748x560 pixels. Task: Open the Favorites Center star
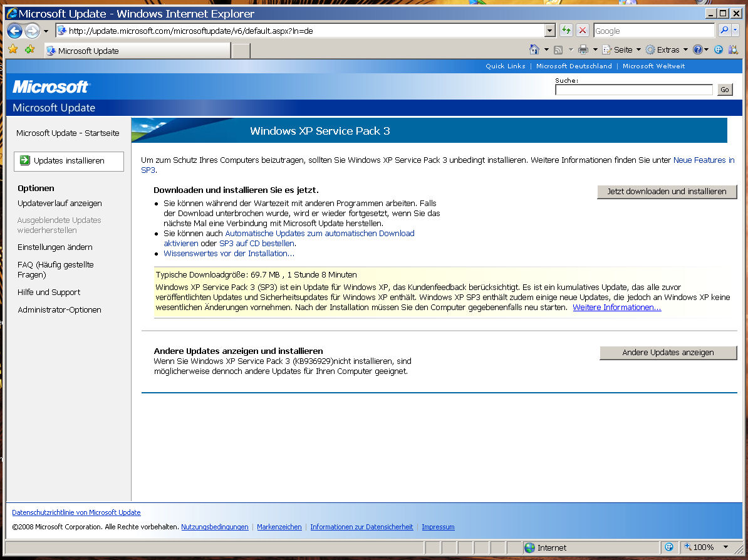pos(13,49)
